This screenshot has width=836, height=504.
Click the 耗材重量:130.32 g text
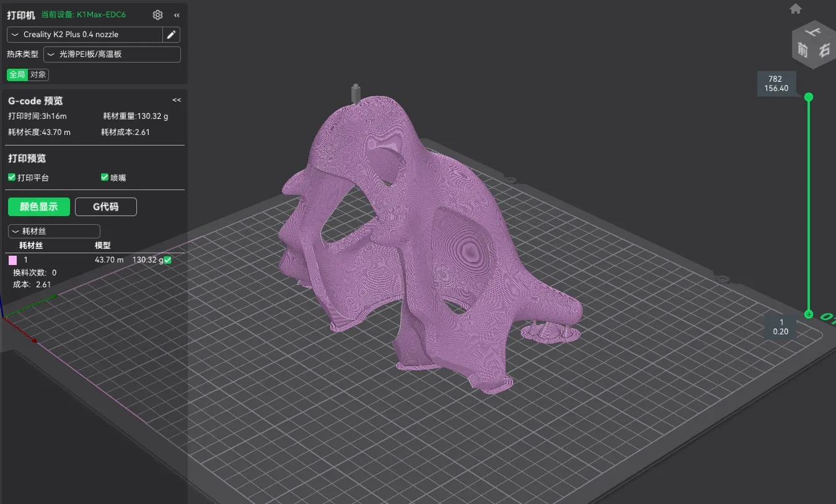pos(135,116)
